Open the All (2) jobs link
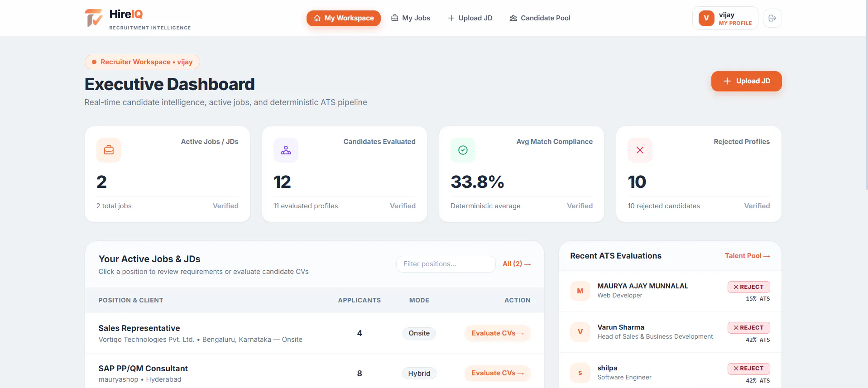 pos(516,264)
